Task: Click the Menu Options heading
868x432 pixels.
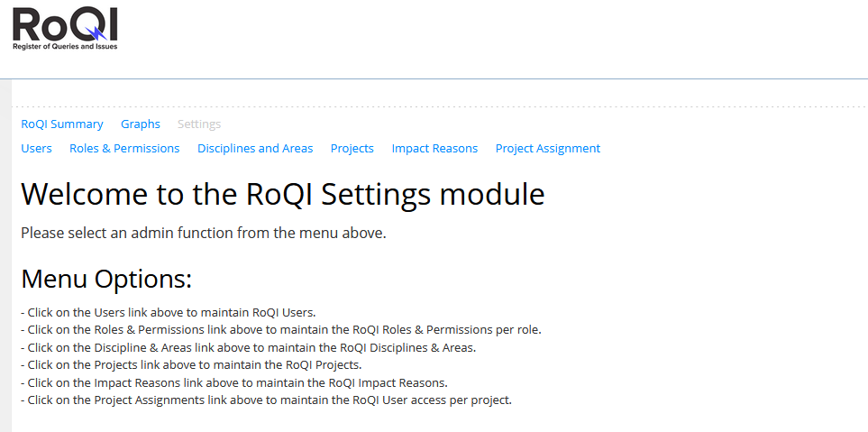Action: [x=106, y=279]
